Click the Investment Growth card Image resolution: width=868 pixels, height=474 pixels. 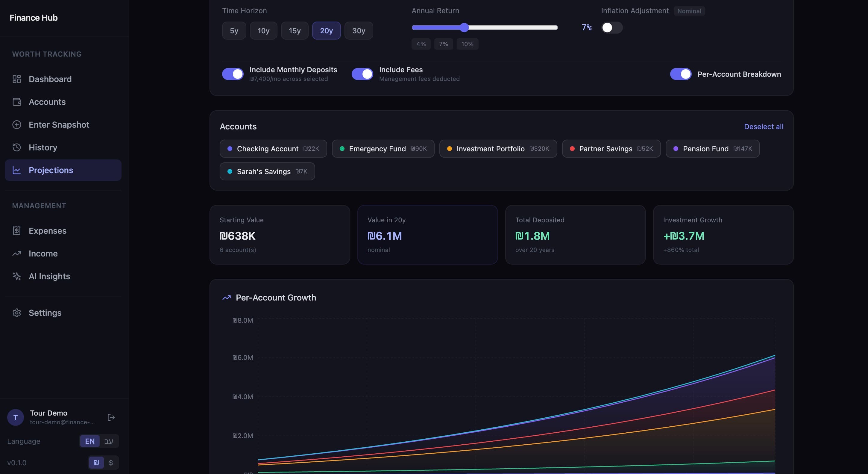(x=723, y=235)
